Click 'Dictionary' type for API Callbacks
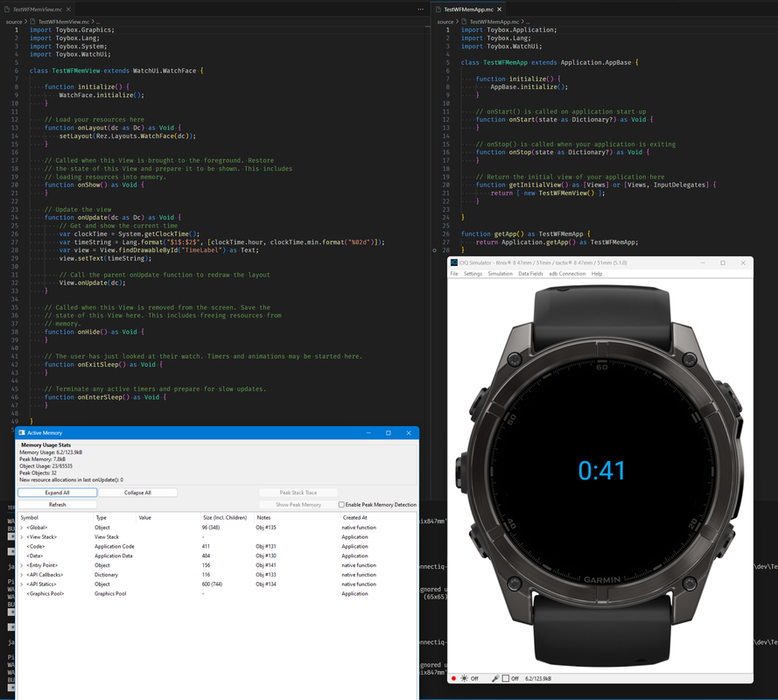Screen dimensions: 778x700 (x=106, y=575)
